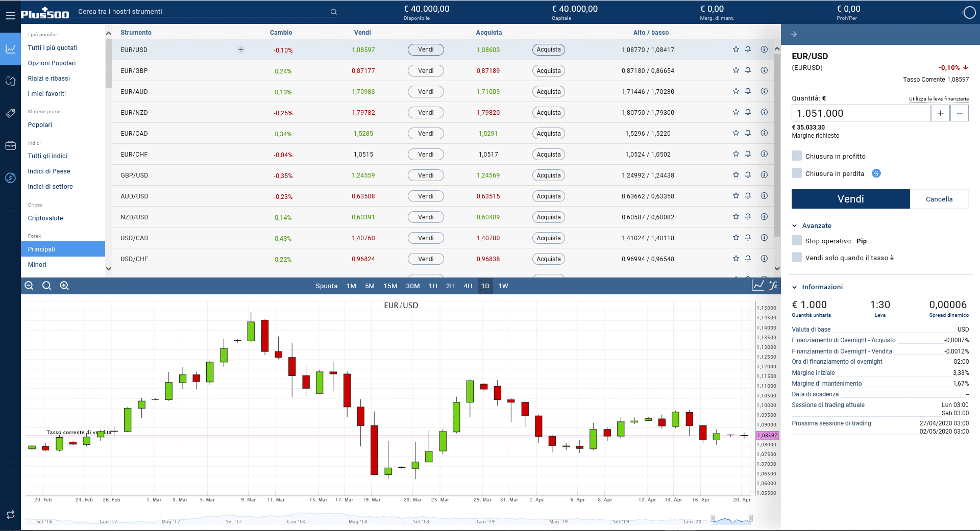Click the Plus500 logo
980x531 pixels.
click(45, 13)
